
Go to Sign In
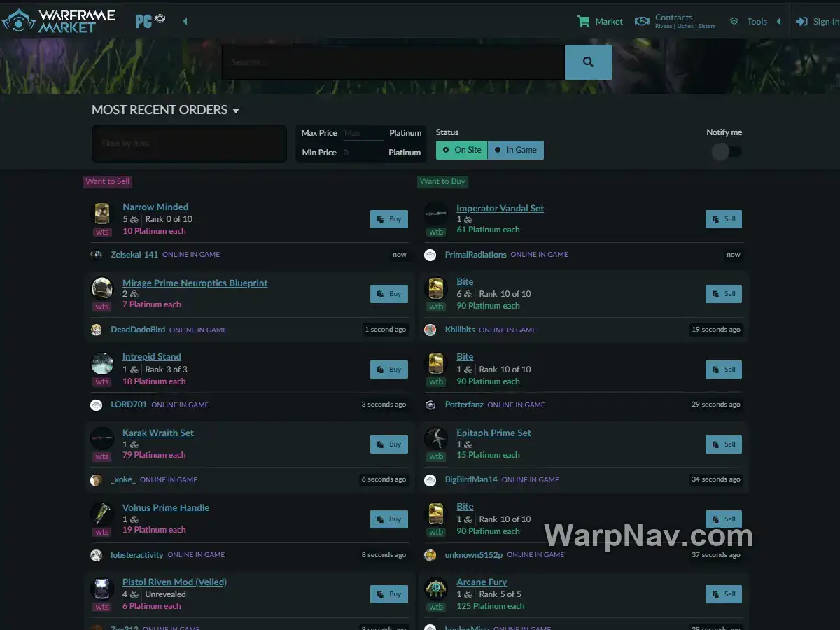point(818,22)
